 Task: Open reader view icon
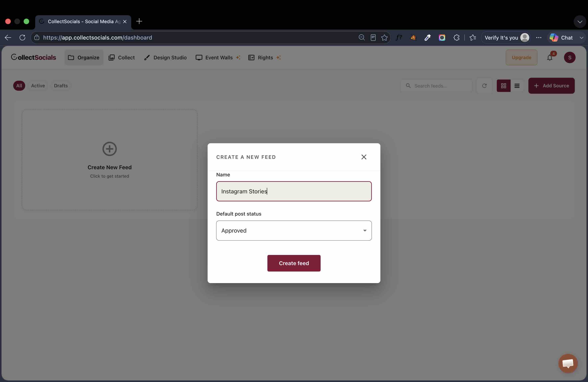pos(373,38)
